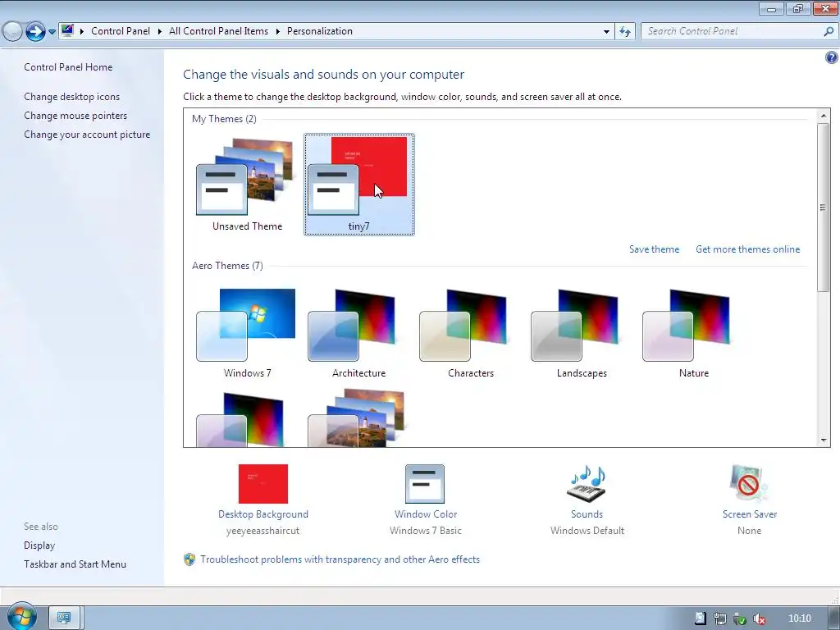840x630 pixels.
Task: Click shield icon beside Troubleshoot link
Action: click(x=189, y=559)
